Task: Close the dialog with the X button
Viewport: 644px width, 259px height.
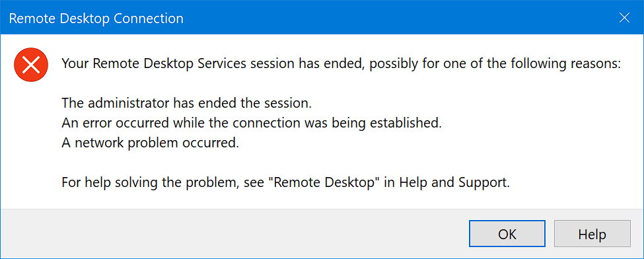Action: (624, 18)
